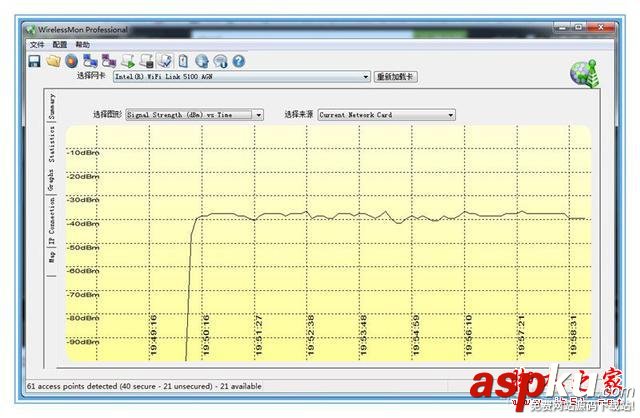
Task: Click the 重新加载卡 reload button
Action: (x=396, y=77)
